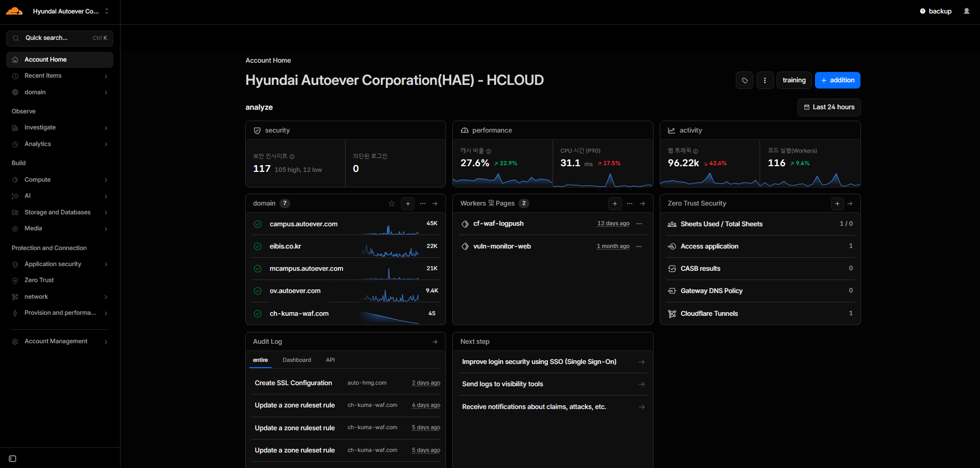Screen dimensions: 980x468
Task: Open Zero Trust Security arrow link
Action: coord(850,203)
